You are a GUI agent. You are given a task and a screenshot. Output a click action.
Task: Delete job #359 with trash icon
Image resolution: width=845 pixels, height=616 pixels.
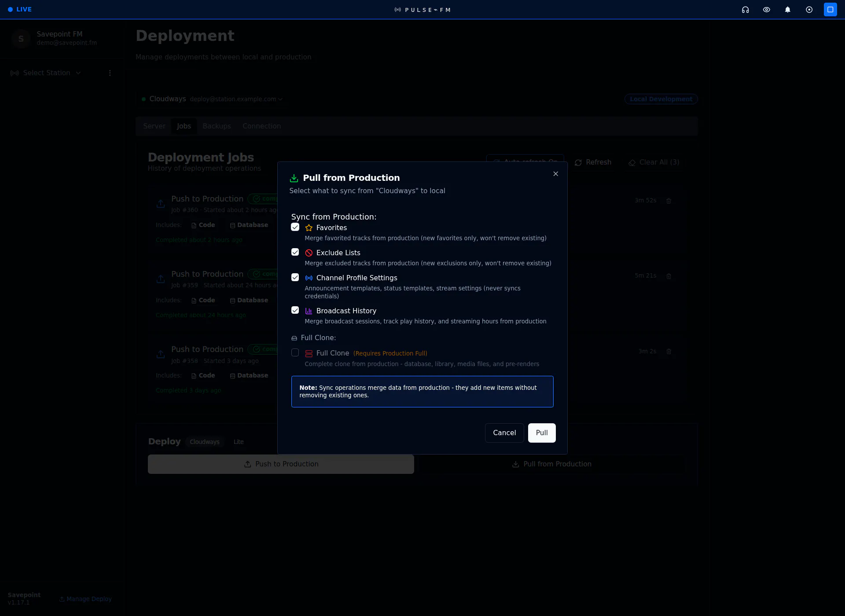pyautogui.click(x=669, y=276)
